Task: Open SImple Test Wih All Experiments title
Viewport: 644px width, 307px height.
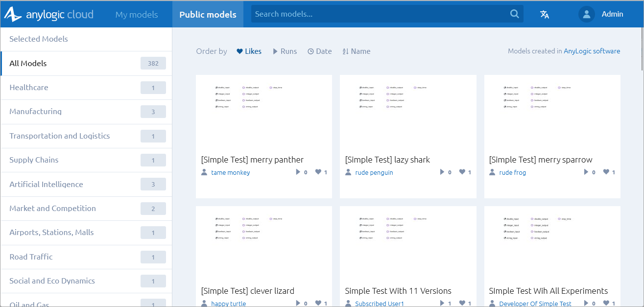Action: 549,291
